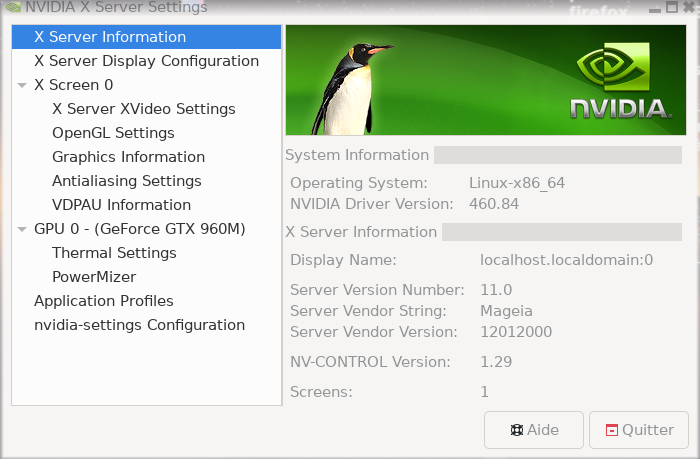
Task: Click the 460.84 driver version value
Action: [494, 204]
